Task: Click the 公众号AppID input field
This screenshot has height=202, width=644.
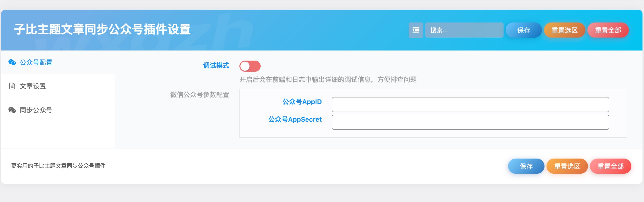Action: pos(470,105)
